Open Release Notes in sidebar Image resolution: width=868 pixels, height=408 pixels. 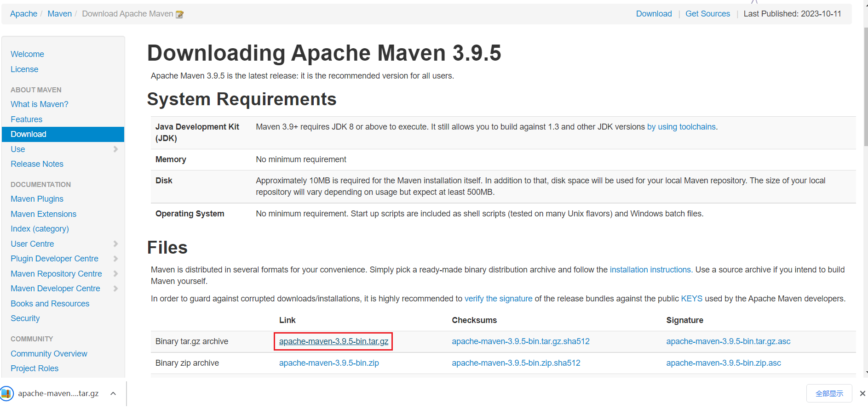pos(37,164)
